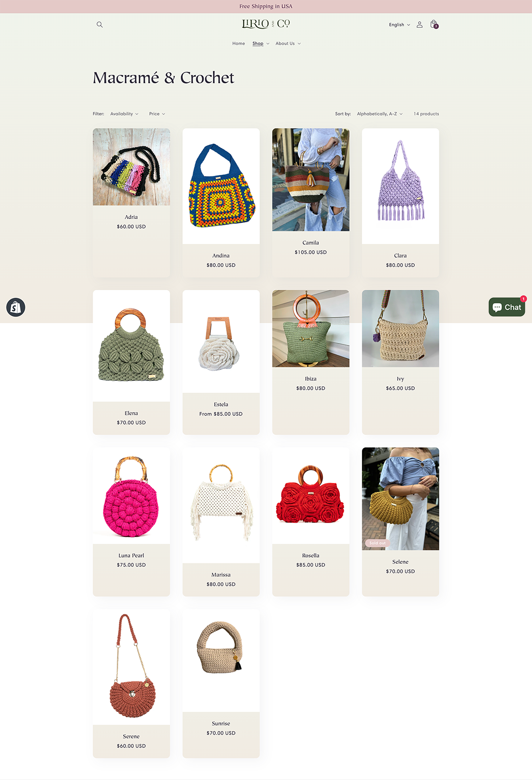
Task: Open the Adria product name link
Action: tap(131, 217)
